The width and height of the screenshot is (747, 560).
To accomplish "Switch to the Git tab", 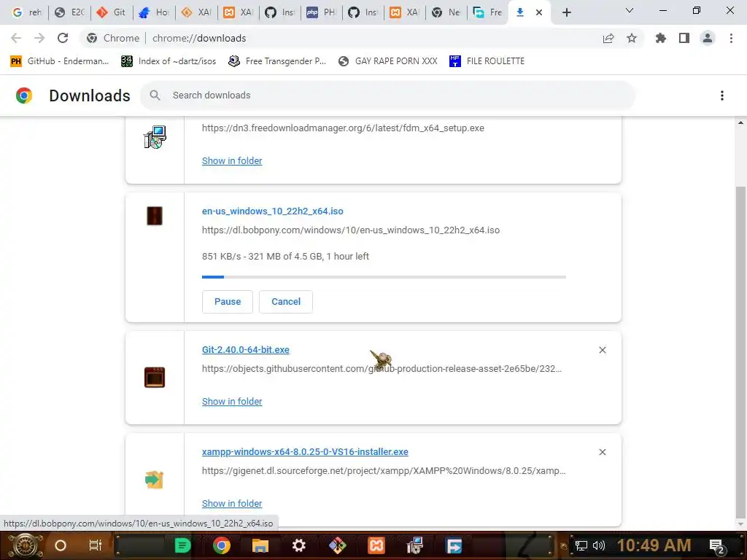I will (111, 12).
